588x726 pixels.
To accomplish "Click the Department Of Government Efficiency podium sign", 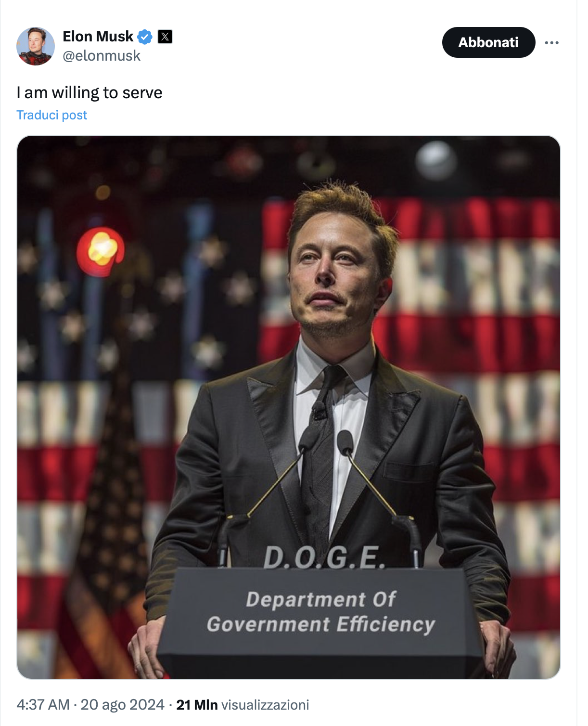I will click(321, 612).
